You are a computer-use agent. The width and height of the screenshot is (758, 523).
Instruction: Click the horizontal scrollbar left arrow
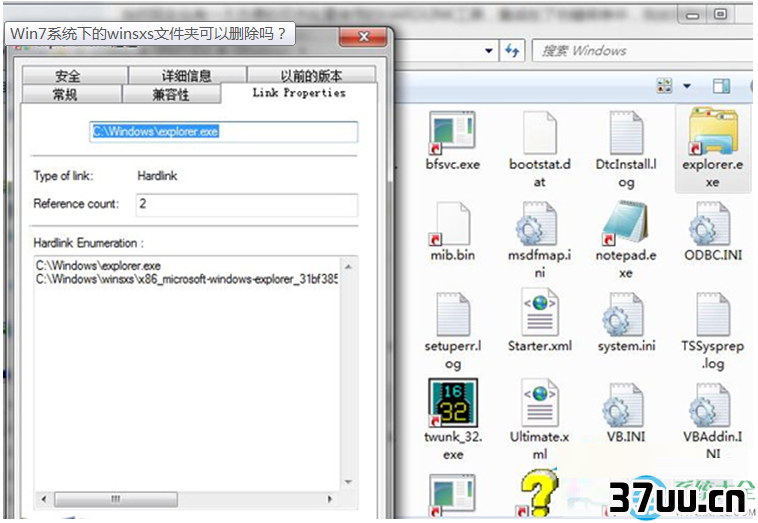click(x=44, y=499)
